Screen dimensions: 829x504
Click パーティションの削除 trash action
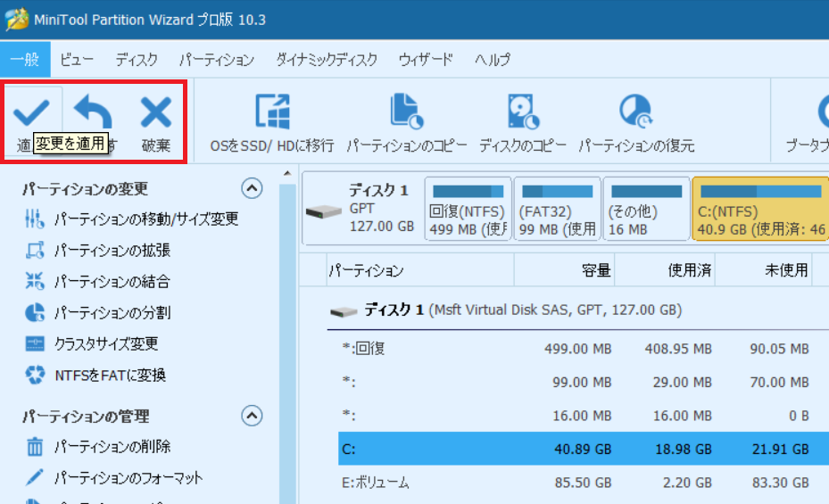pos(97,447)
